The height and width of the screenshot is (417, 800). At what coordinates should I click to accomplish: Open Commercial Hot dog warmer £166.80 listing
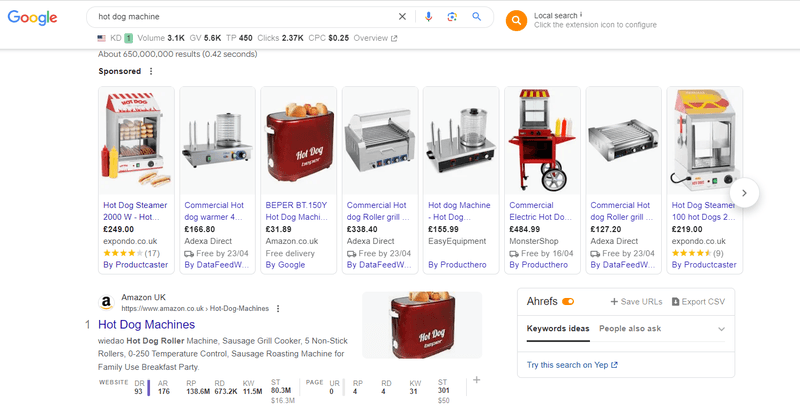point(214,211)
